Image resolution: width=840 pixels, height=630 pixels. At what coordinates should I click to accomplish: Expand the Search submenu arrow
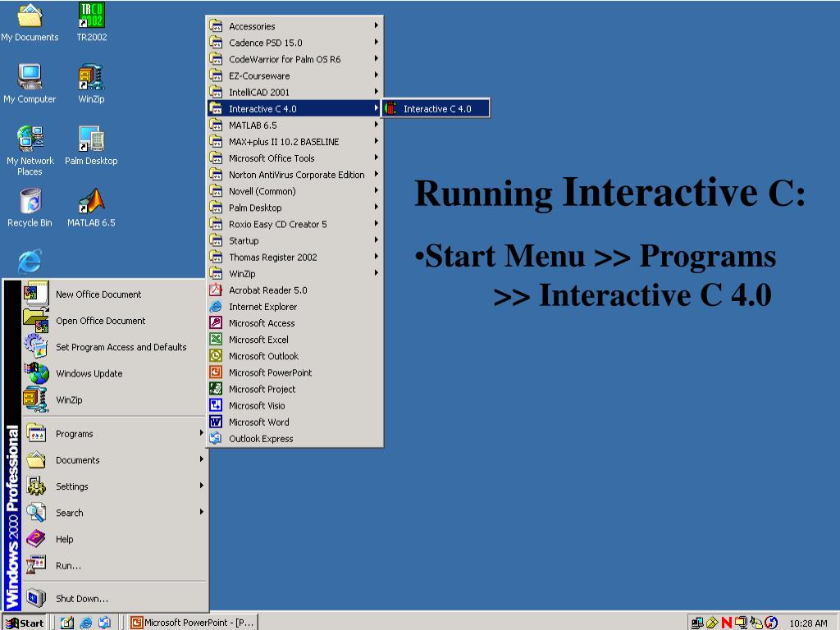[x=202, y=512]
